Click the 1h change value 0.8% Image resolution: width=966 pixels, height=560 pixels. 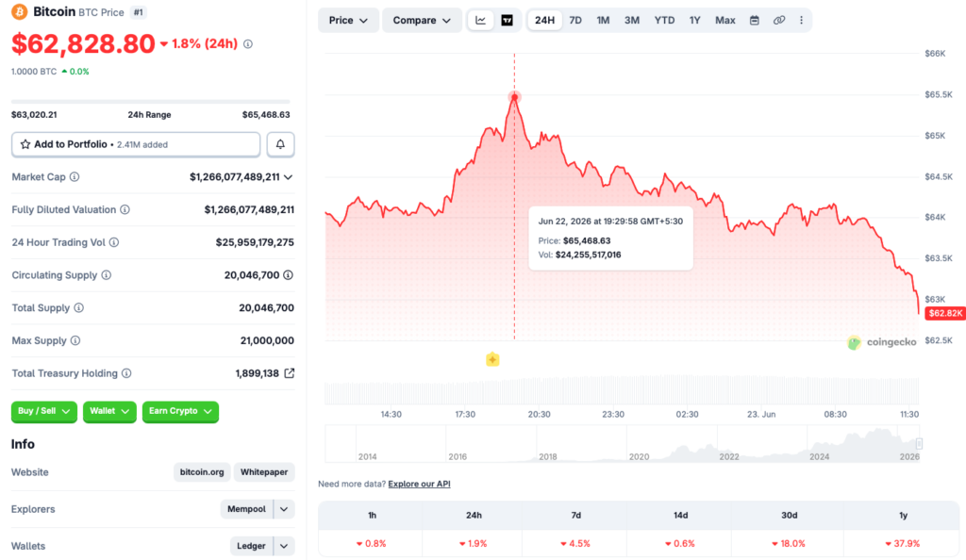coord(372,543)
